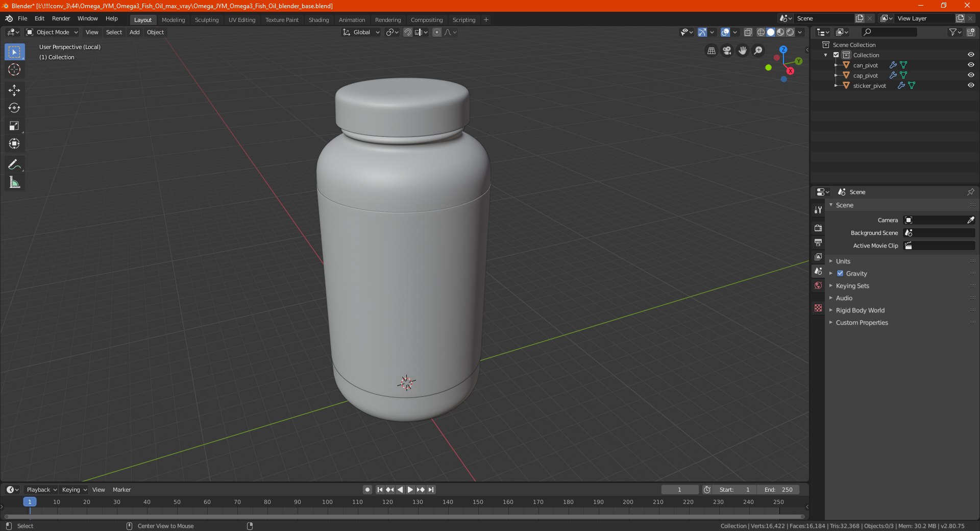980x531 pixels.
Task: Click the End frame field
Action: (778, 490)
